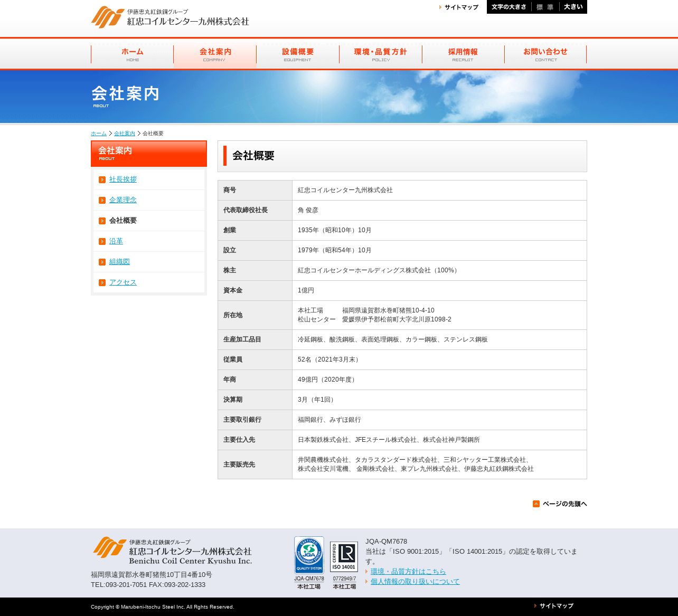Click the 商号 row label
Viewport: 678px width, 616px height.
click(x=230, y=190)
